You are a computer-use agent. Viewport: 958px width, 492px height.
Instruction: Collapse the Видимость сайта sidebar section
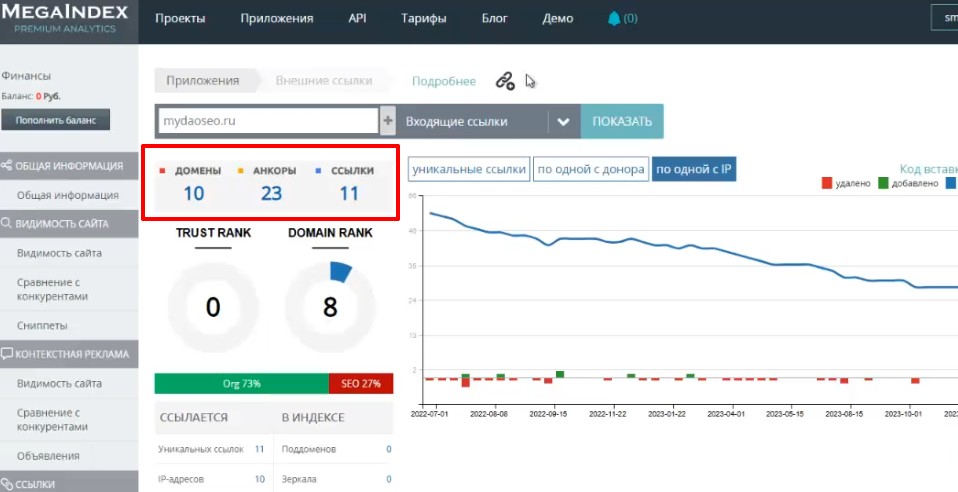(69, 224)
